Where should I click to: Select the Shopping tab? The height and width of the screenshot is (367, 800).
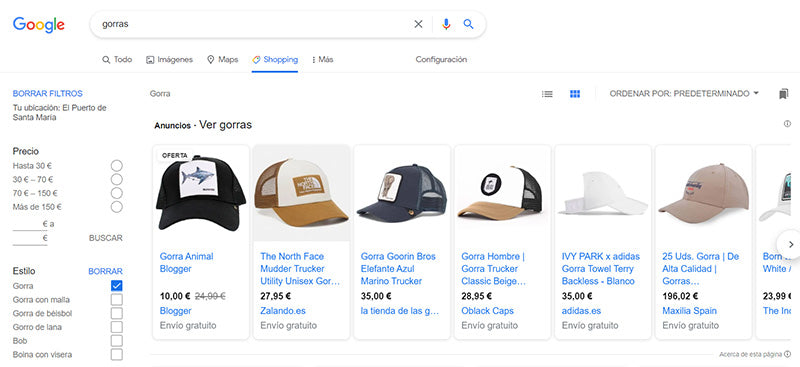click(x=275, y=60)
